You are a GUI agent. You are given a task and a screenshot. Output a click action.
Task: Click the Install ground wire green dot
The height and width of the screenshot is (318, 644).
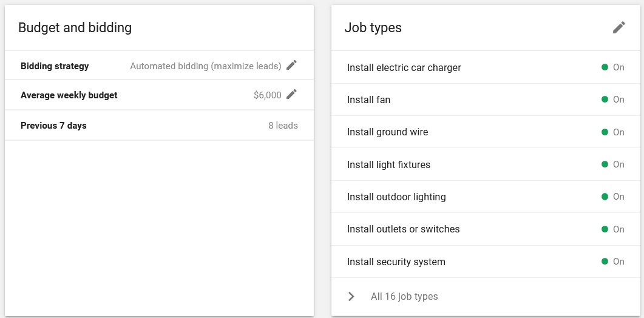point(605,132)
